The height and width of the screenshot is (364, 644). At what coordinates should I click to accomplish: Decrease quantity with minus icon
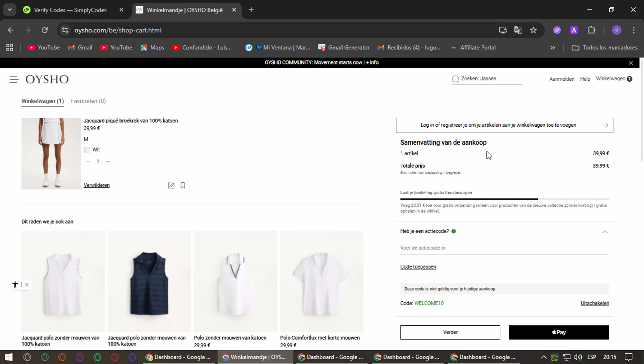[x=88, y=162]
